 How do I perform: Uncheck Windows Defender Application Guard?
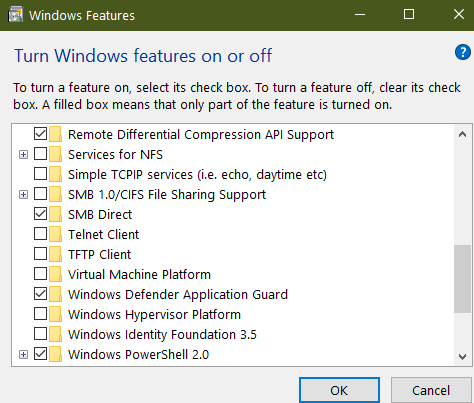pos(40,294)
